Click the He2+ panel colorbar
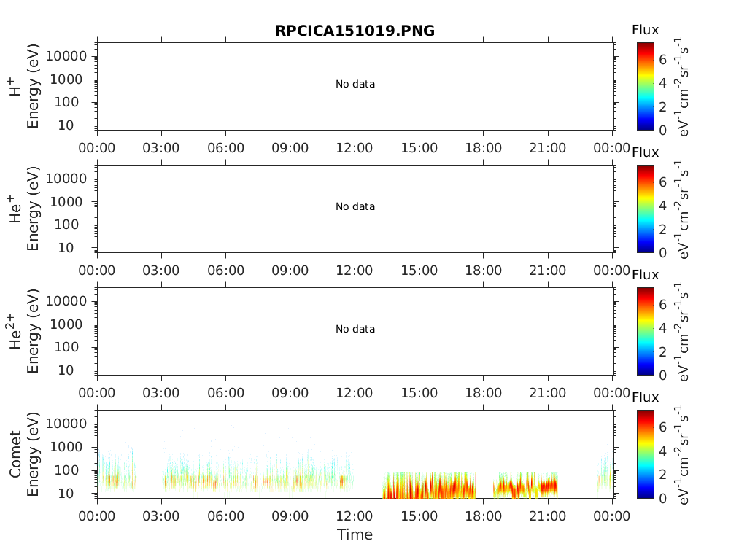This screenshot has width=747, height=560. [646, 331]
